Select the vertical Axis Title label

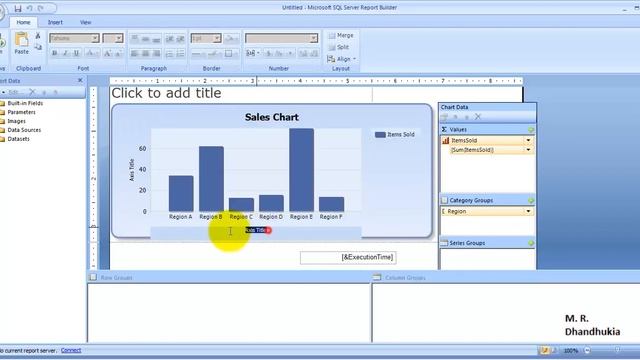[132, 170]
